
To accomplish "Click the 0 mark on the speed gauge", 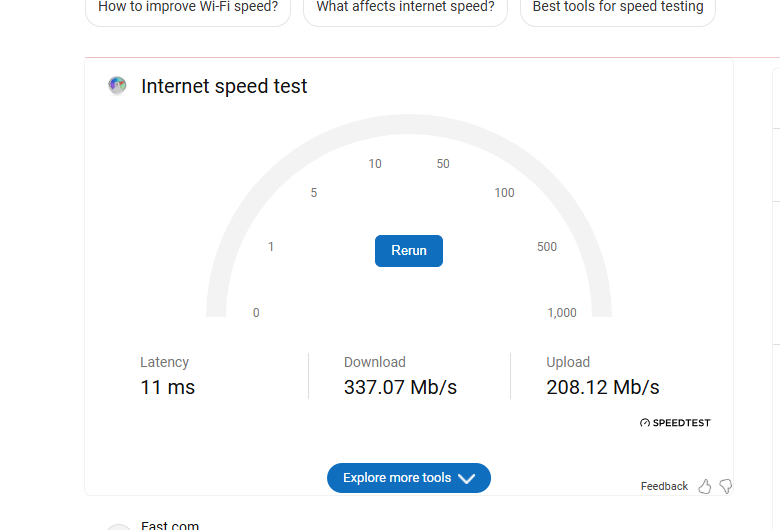I will (x=256, y=313).
